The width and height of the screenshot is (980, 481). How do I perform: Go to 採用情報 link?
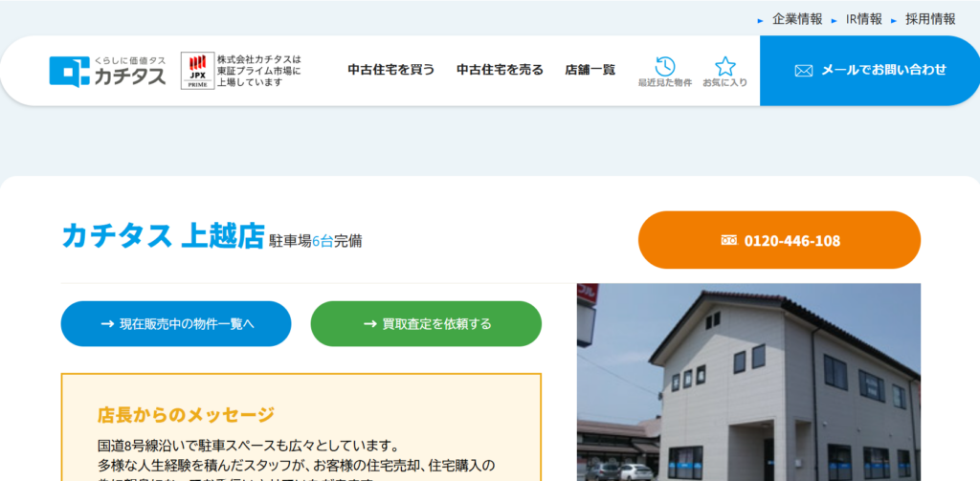click(x=930, y=19)
